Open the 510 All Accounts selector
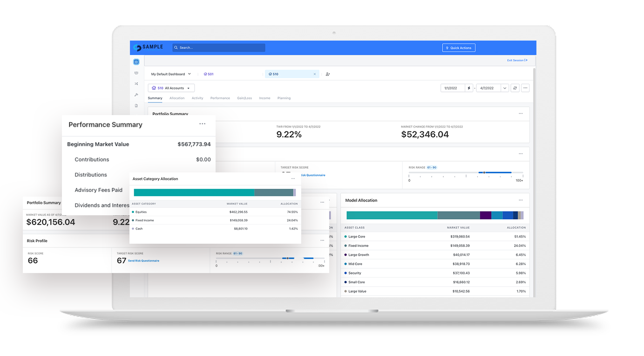Viewport: 644px width, 356px height. 171,88
